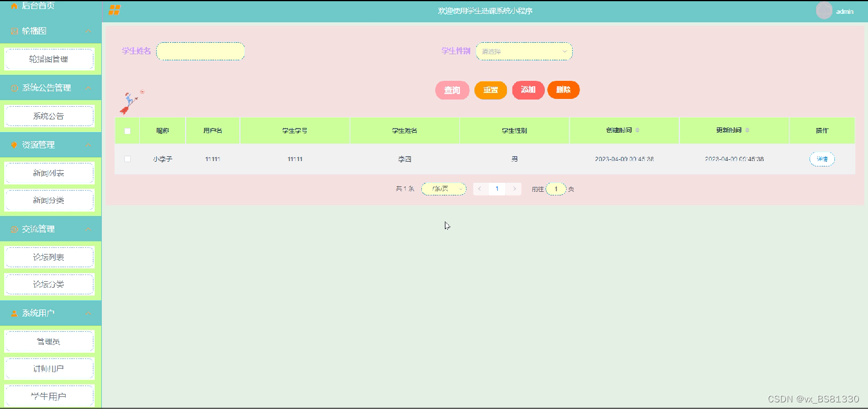Click the 昵称 column header
The width and height of the screenshot is (868, 409).
coord(163,131)
